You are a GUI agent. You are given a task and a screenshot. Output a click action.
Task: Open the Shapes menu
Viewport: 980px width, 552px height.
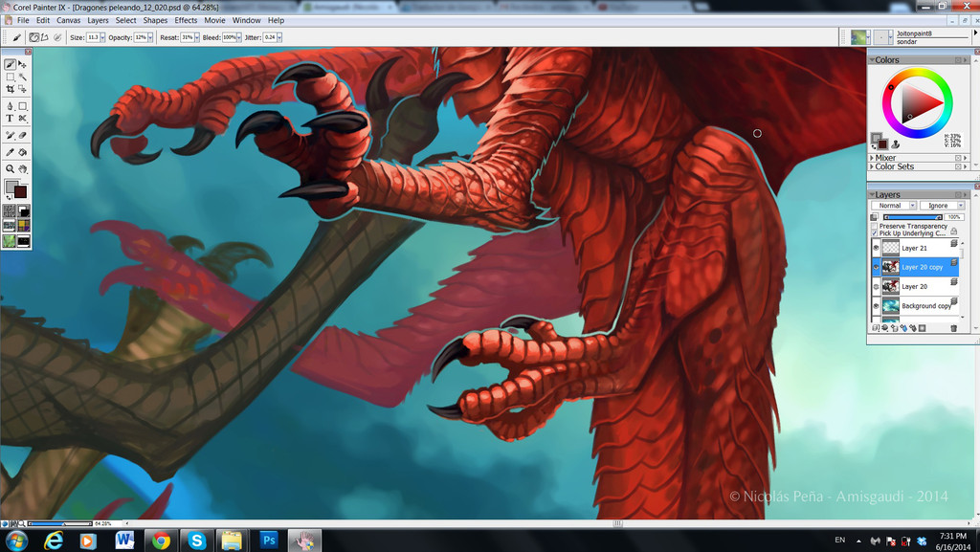point(155,20)
